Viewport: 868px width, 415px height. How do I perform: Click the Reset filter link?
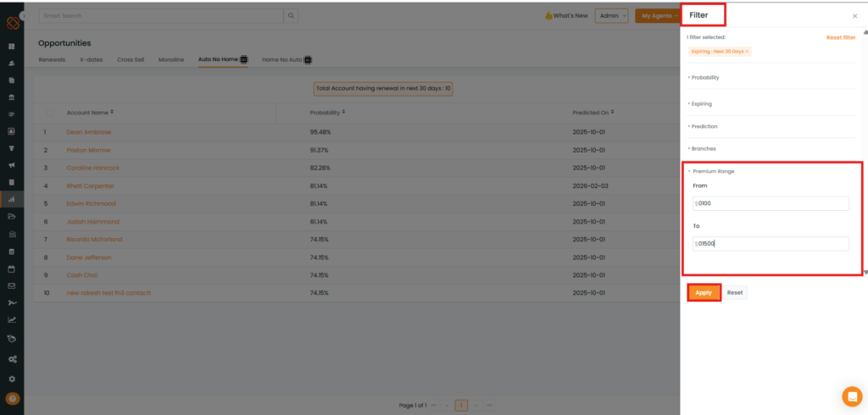840,37
